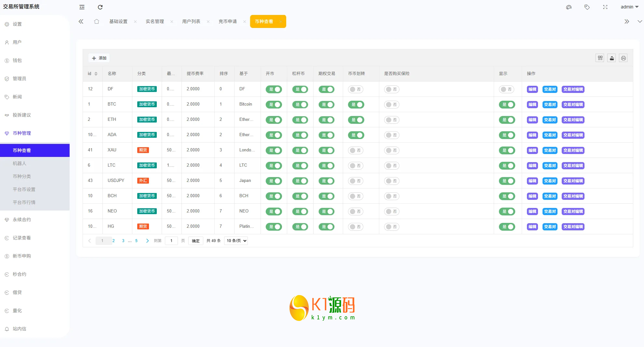Go to the home tab icon

click(97, 21)
